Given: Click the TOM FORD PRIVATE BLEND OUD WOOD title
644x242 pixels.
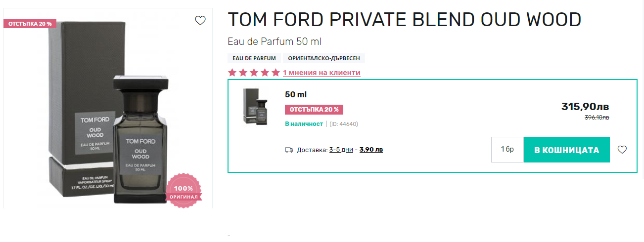Looking at the screenshot, I should [404, 20].
